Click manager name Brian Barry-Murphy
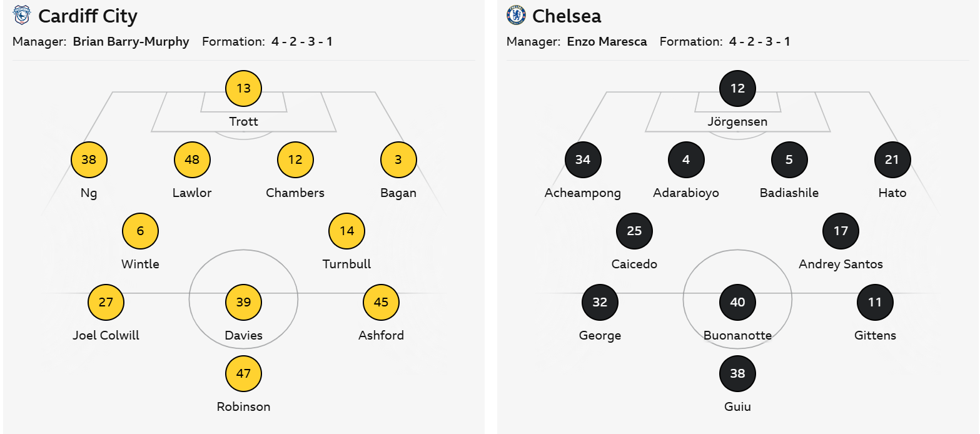Image resolution: width=980 pixels, height=434 pixels. pyautogui.click(x=131, y=42)
